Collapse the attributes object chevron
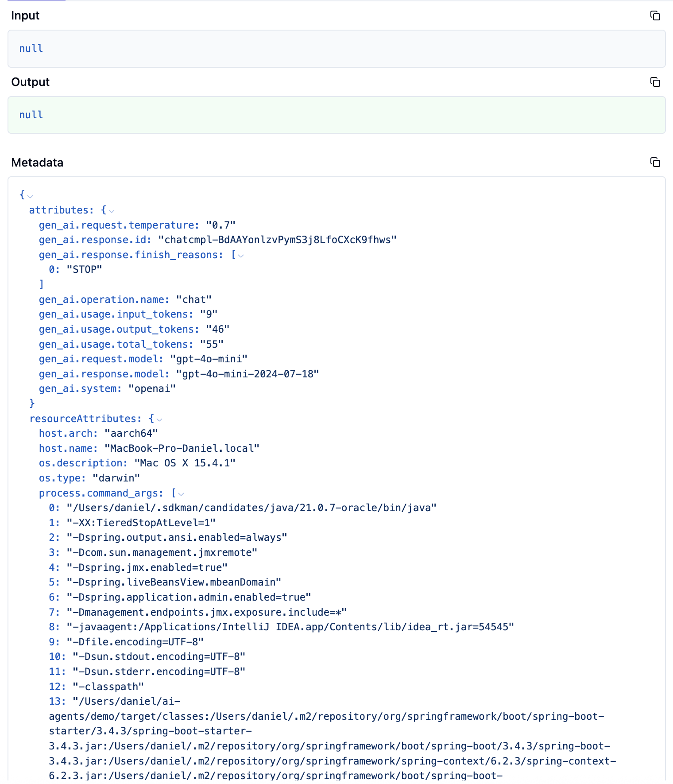The image size is (673, 784). click(x=112, y=211)
